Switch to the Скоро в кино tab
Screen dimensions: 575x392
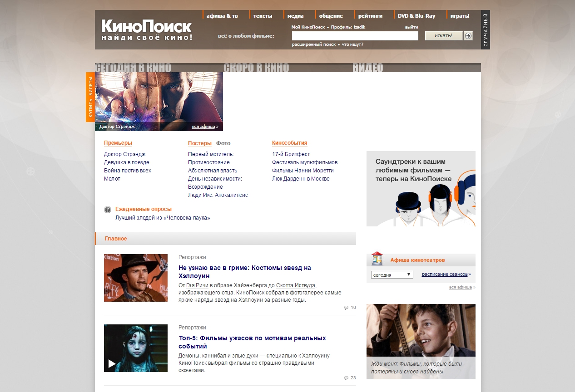point(256,68)
